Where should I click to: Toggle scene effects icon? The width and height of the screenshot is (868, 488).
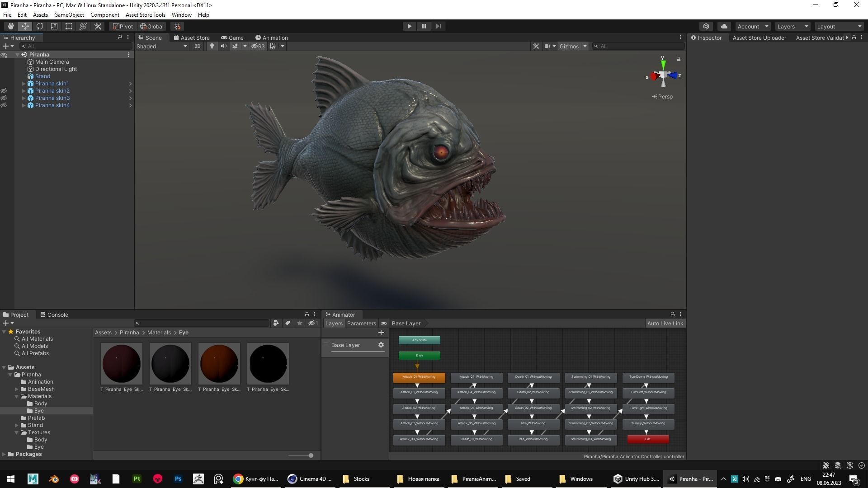point(235,46)
